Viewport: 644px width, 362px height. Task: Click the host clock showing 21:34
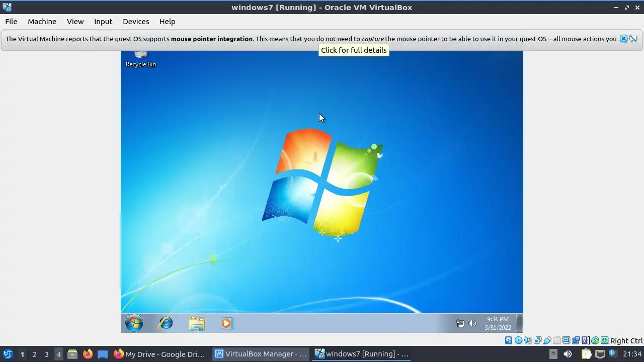pyautogui.click(x=631, y=354)
